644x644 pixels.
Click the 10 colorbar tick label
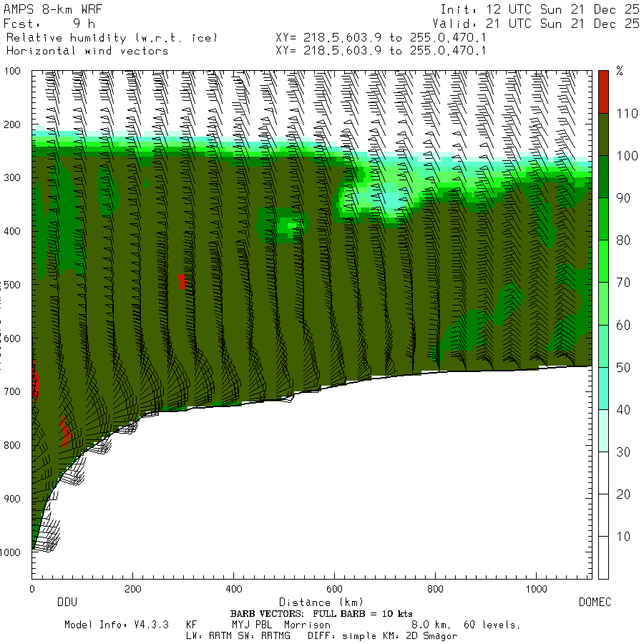tap(623, 537)
